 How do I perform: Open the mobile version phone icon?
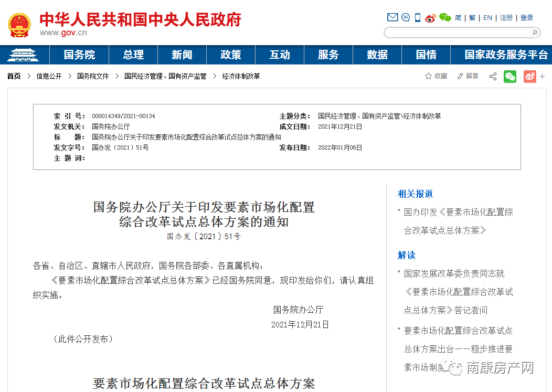pos(417,17)
